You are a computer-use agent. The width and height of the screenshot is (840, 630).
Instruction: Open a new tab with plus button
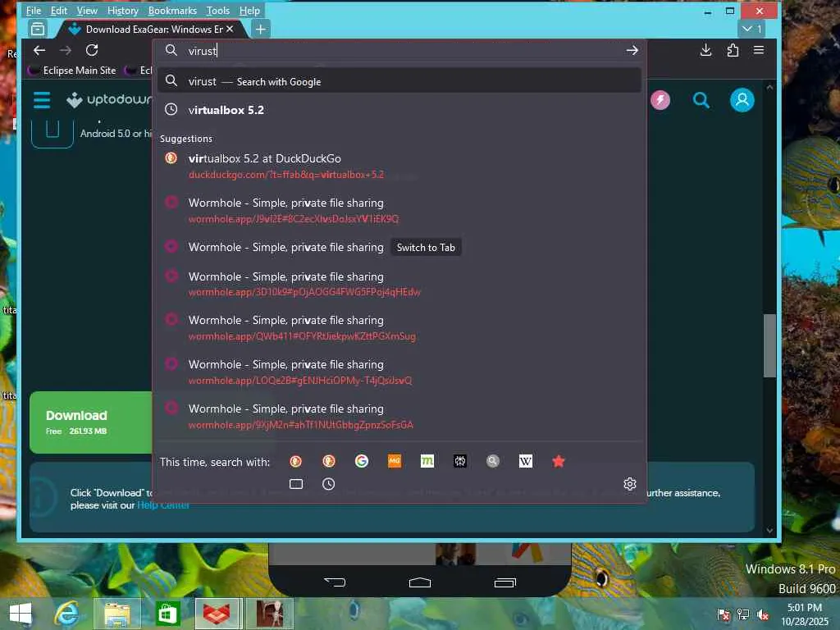click(260, 29)
